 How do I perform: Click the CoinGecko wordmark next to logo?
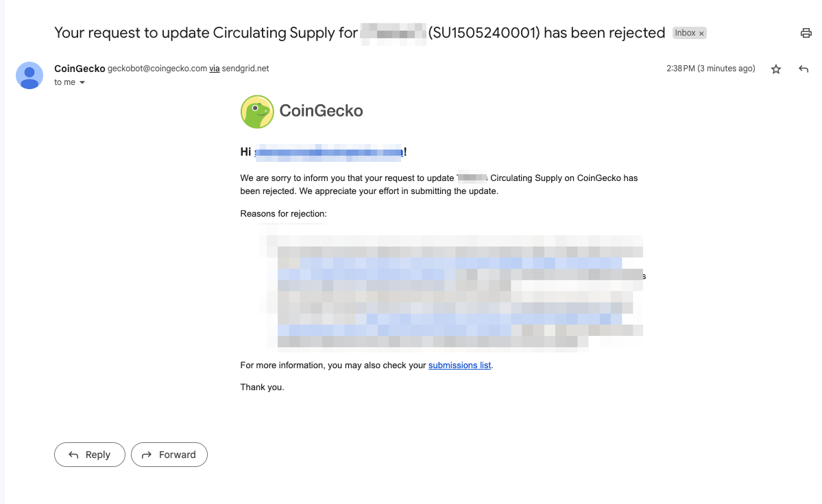tap(321, 110)
